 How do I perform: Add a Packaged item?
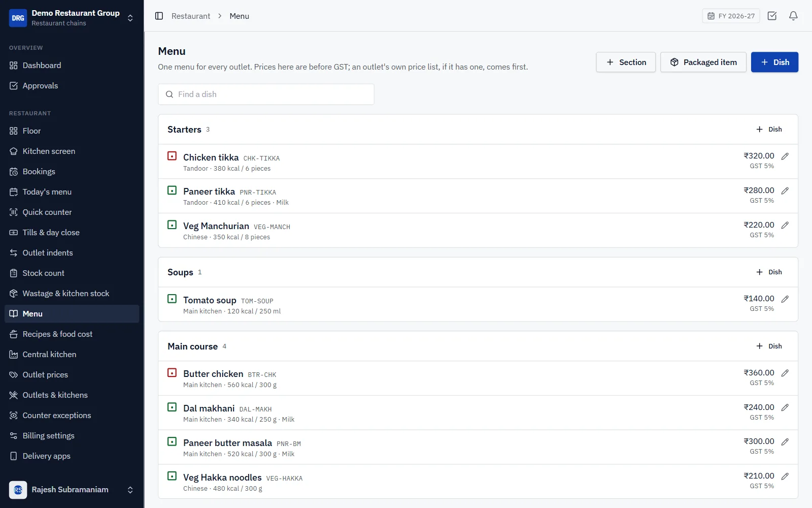[x=703, y=62]
